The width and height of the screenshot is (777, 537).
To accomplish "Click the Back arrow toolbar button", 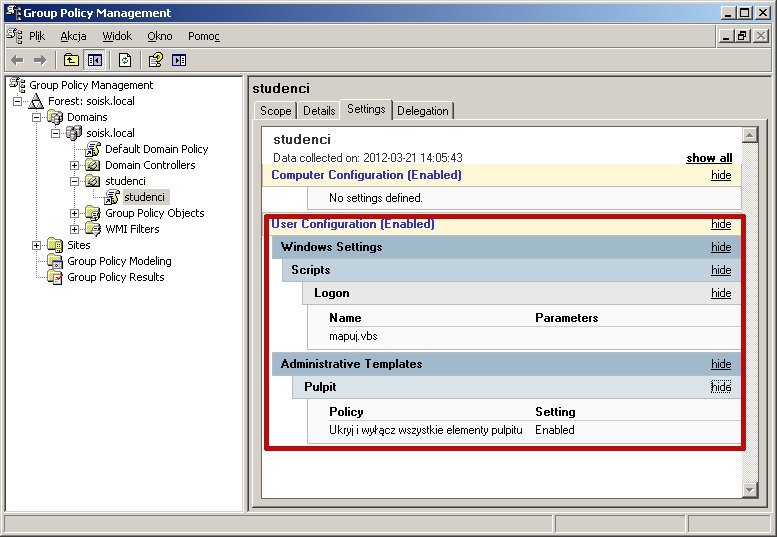I will pyautogui.click(x=17, y=60).
